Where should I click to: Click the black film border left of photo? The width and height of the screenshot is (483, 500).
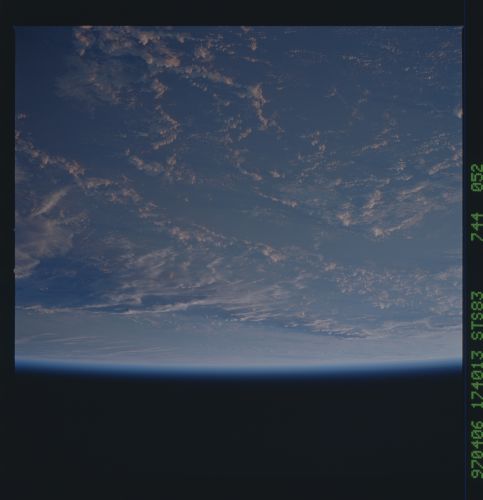(7, 200)
